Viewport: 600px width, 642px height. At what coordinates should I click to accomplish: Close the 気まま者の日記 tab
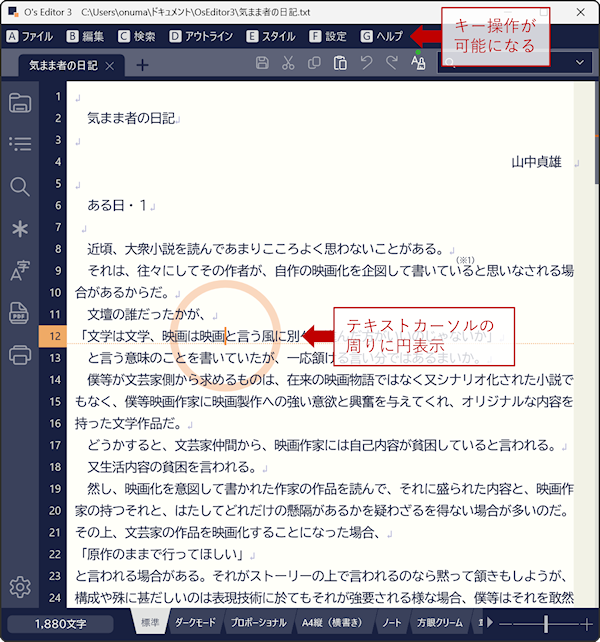coord(110,66)
